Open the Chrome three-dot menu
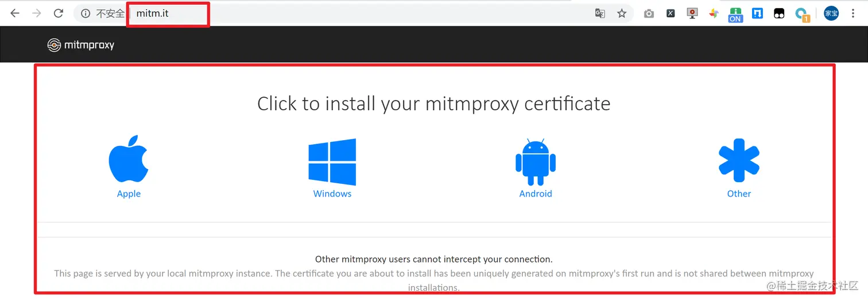This screenshot has width=868, height=301. pos(853,13)
